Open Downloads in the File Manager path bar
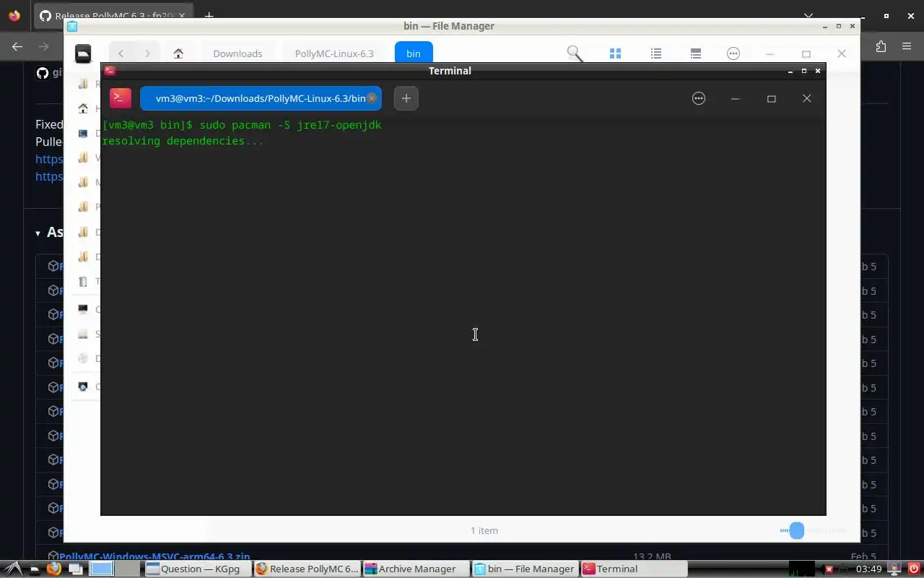Image resolution: width=924 pixels, height=578 pixels. click(237, 53)
